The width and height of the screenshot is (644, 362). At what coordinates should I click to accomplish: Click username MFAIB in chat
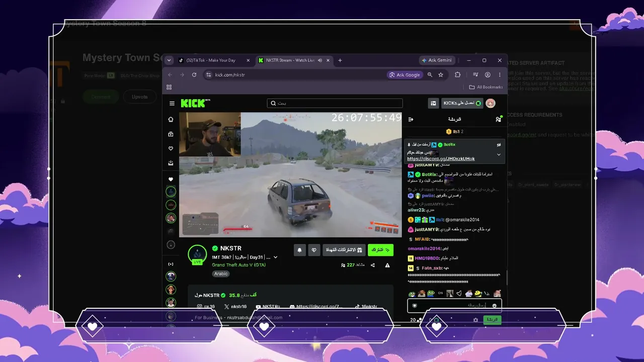422,239
